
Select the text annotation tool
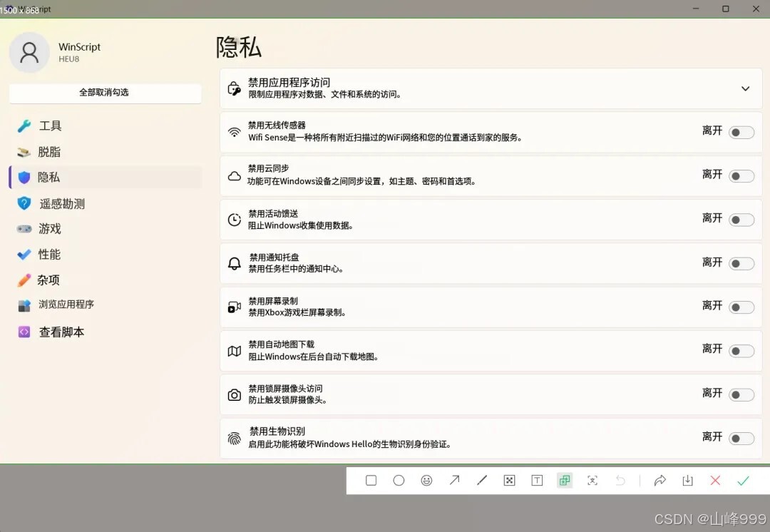(x=538, y=481)
